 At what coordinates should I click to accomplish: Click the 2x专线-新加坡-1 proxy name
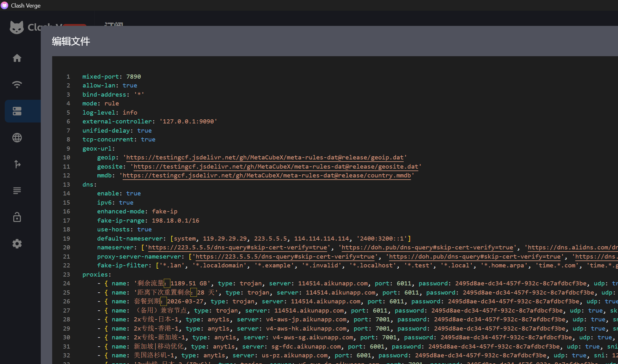[x=160, y=337]
